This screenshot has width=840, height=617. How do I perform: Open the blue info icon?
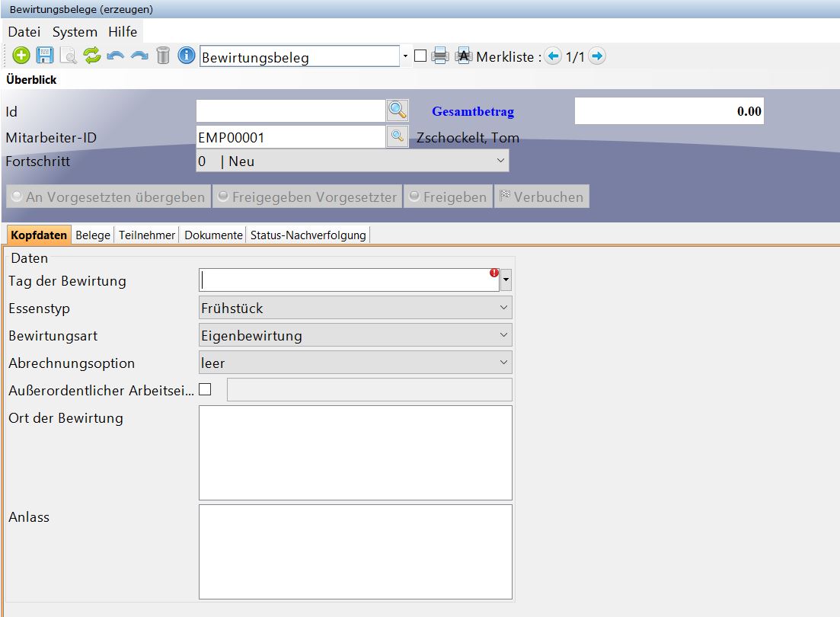pyautogui.click(x=187, y=56)
